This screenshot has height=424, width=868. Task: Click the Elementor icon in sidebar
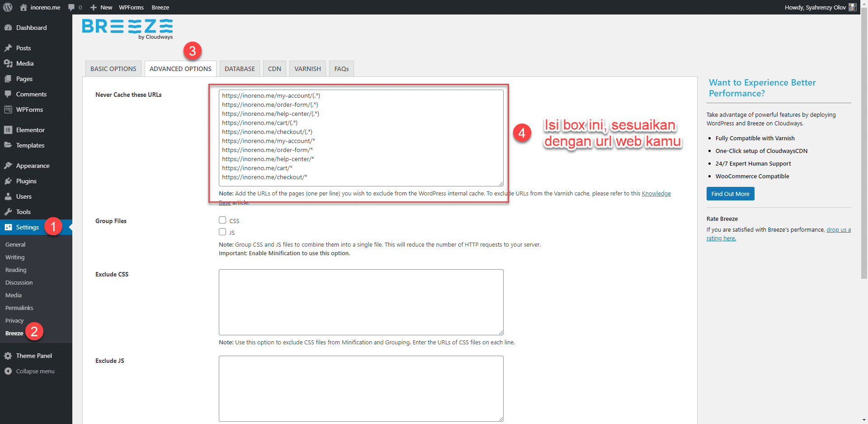(x=8, y=130)
